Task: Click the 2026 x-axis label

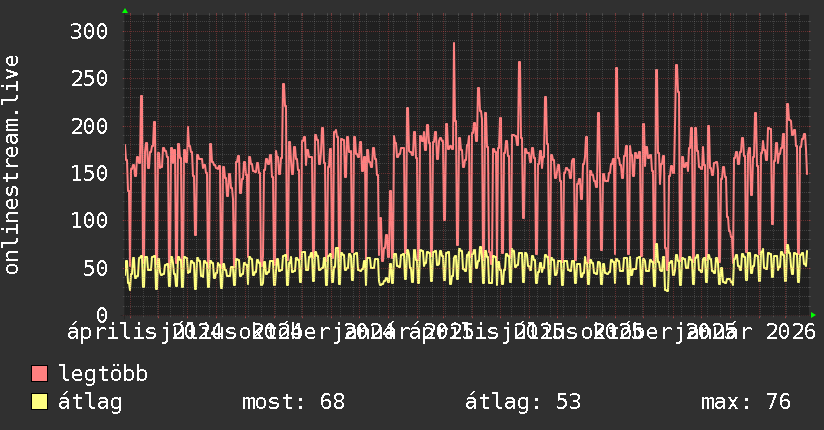Action: (791, 332)
